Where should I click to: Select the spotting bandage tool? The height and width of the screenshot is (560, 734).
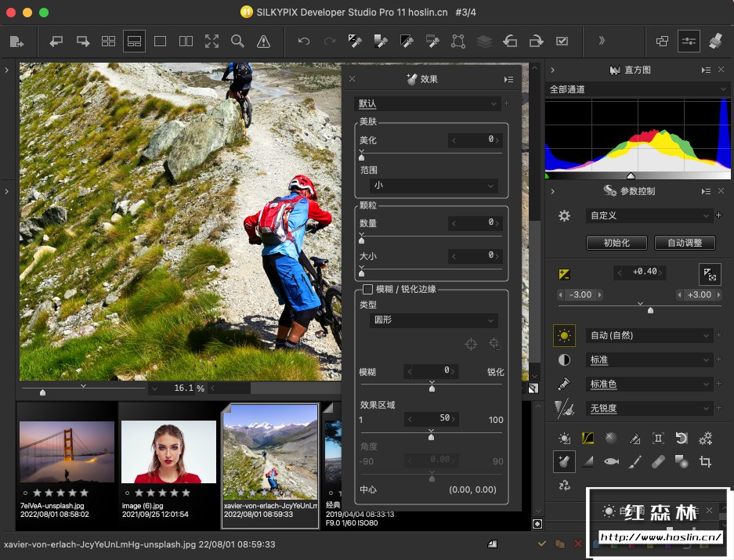tap(658, 462)
